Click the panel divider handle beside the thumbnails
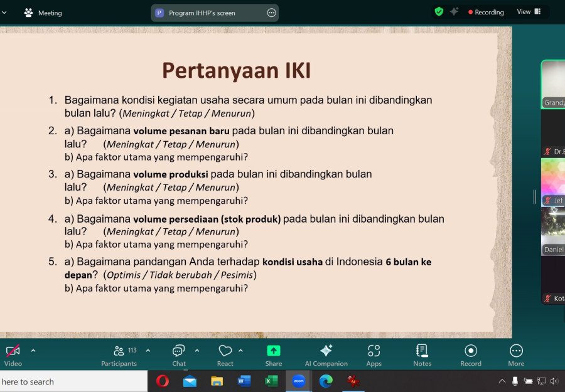The image size is (565, 392). point(534,197)
